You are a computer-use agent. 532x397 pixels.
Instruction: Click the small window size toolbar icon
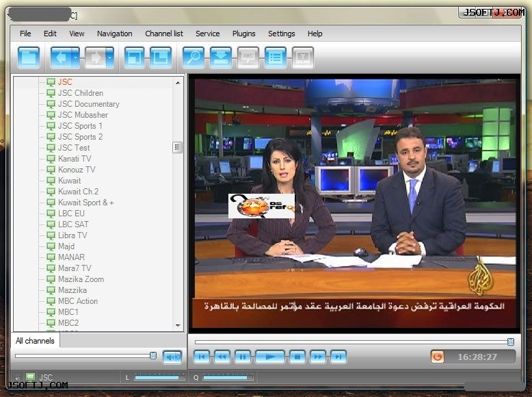coord(134,57)
